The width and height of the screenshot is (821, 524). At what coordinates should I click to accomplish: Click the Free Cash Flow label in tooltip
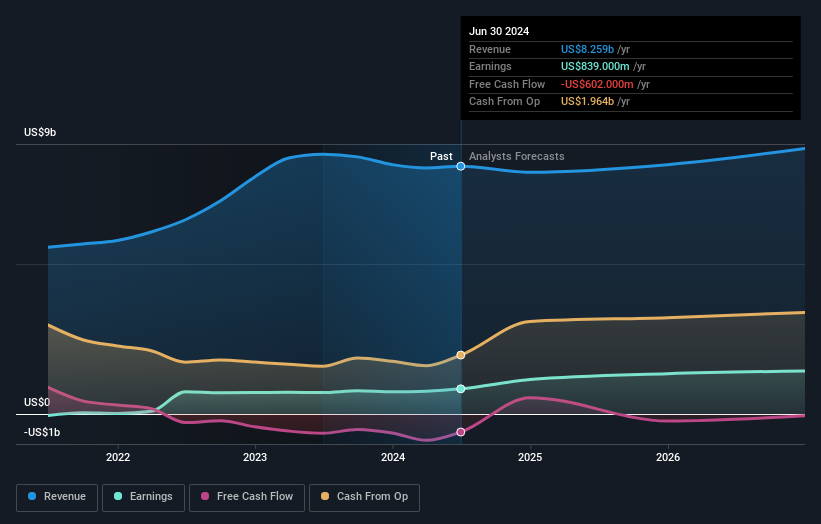[507, 84]
